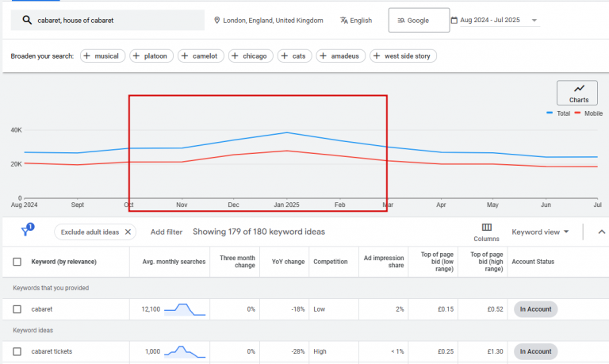Sort by Three month change column
Image resolution: width=609 pixels, height=364 pixels.
(x=237, y=262)
